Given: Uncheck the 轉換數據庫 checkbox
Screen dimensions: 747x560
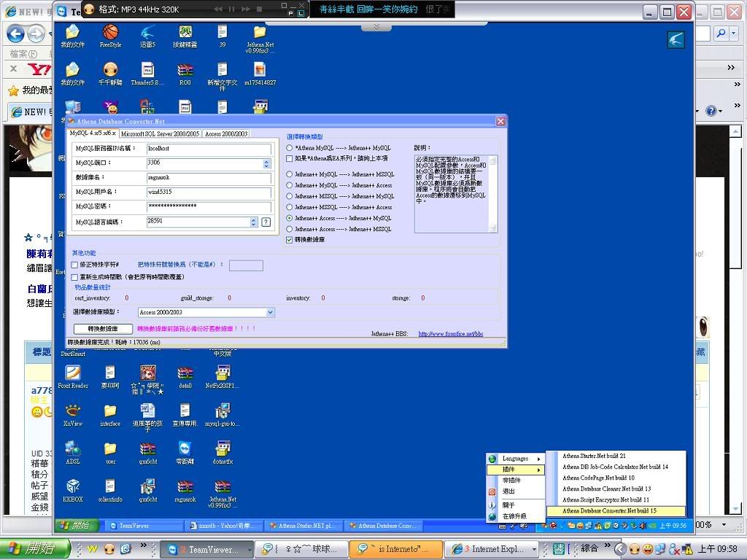Looking at the screenshot, I should point(289,239).
